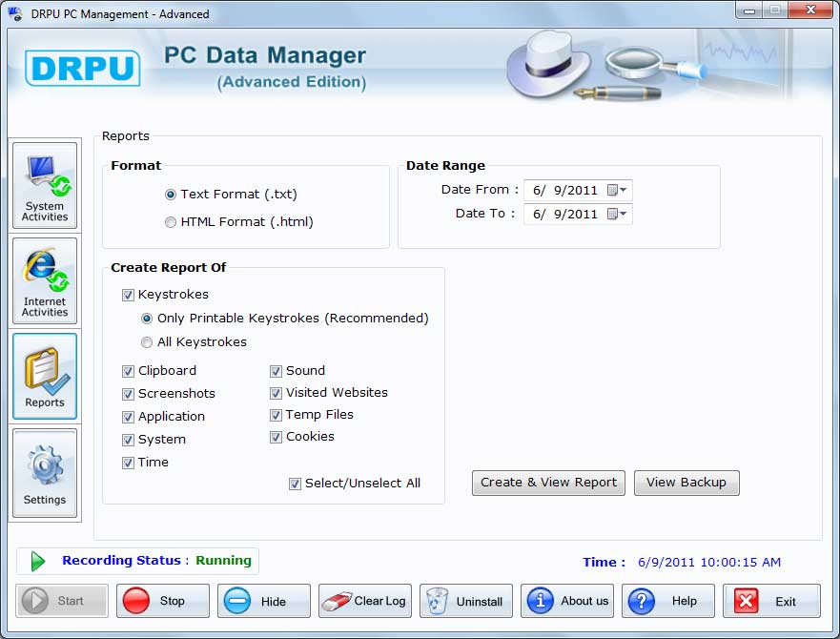Select the Reports sidebar icon
The image size is (840, 639).
coord(45,377)
